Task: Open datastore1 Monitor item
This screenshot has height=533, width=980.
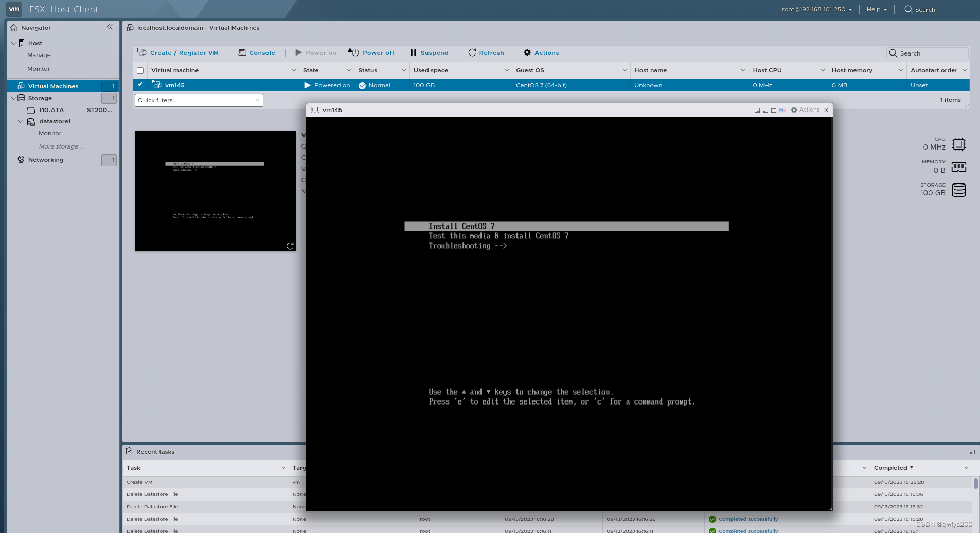Action: [50, 133]
